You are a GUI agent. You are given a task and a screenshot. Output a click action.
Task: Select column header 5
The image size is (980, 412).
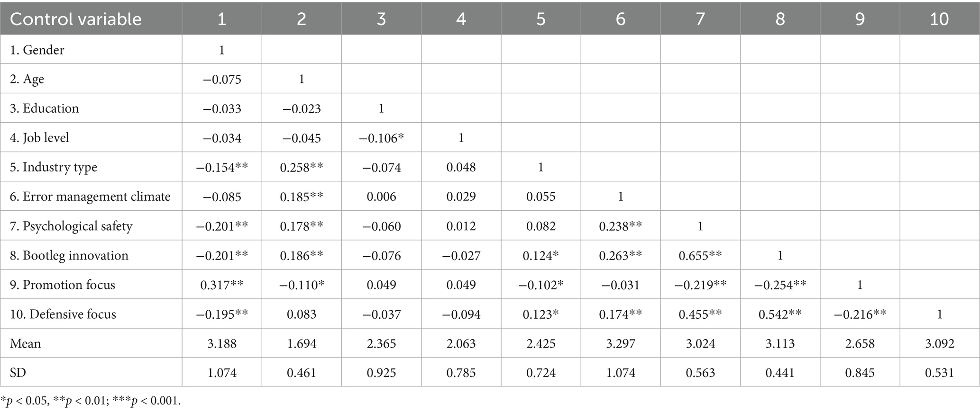click(540, 19)
